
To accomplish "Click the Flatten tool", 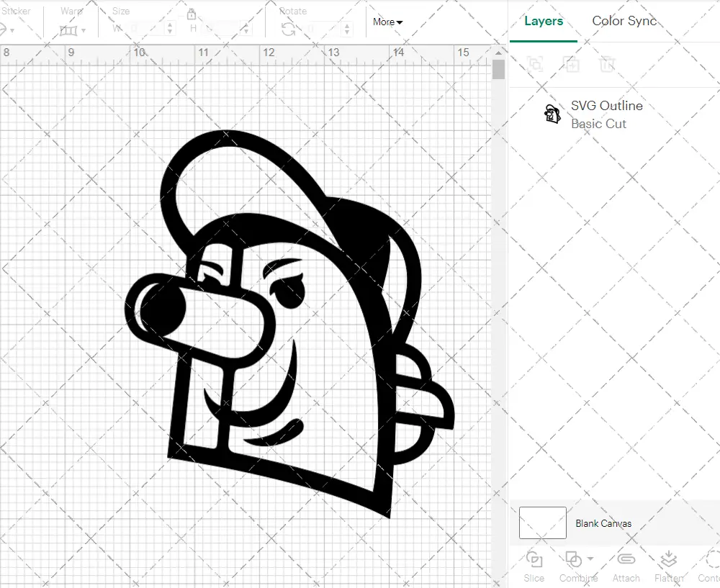I will click(669, 567).
